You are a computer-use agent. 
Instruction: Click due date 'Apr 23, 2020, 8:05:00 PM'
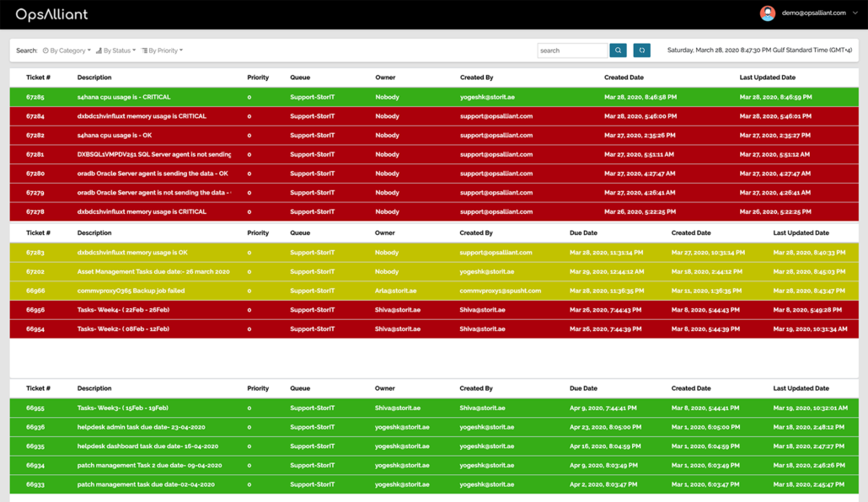coord(605,427)
